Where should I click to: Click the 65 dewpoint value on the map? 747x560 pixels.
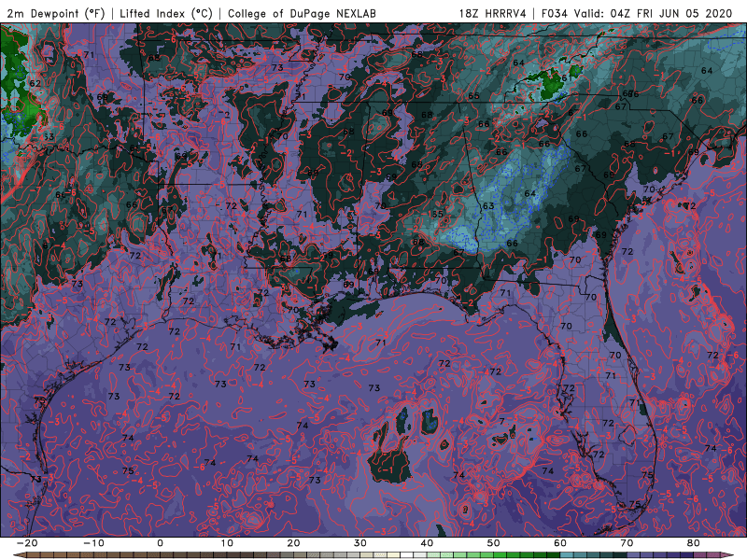tap(473, 96)
